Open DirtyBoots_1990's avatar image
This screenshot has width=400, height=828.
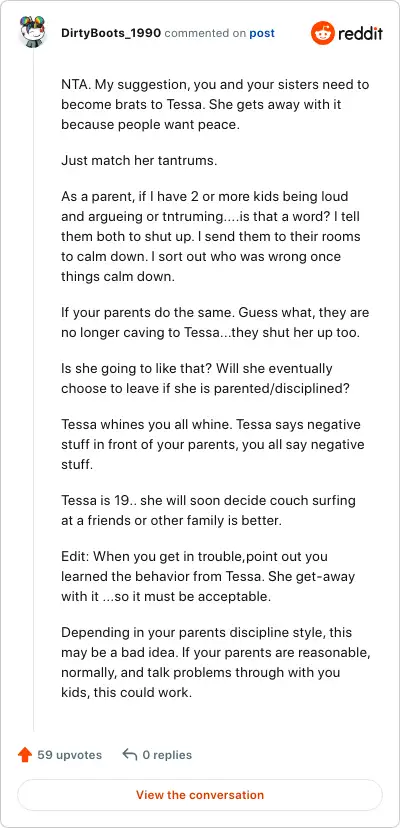33,31
